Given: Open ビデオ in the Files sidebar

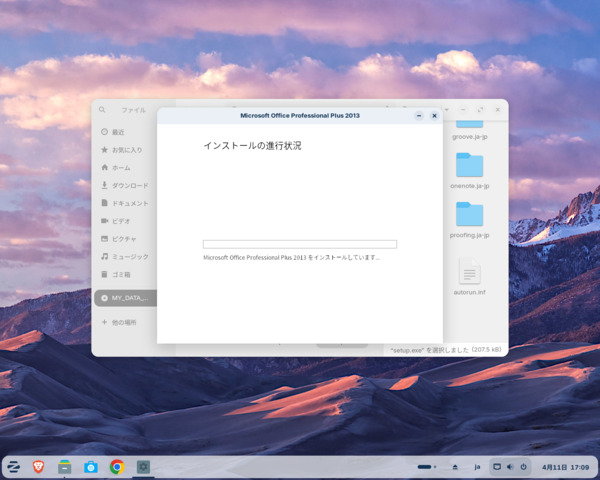Looking at the screenshot, I should tap(126, 221).
